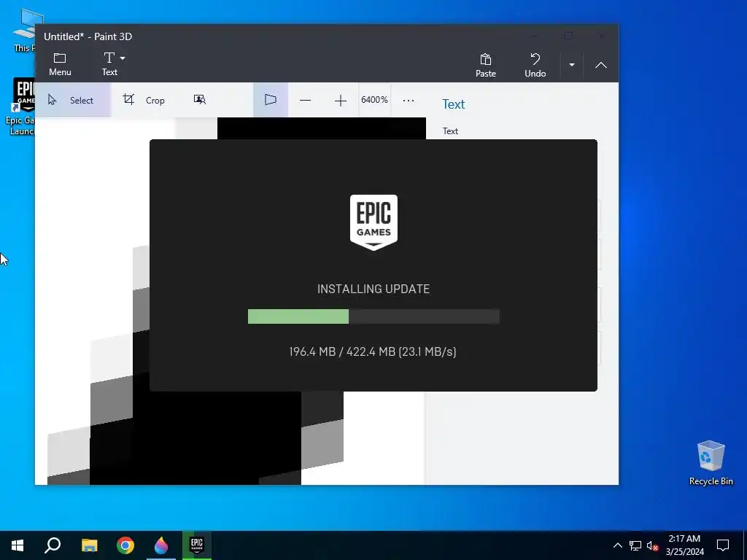Expand the Text tool dropdown arrow
Screen dimensions: 747x560
123,58
